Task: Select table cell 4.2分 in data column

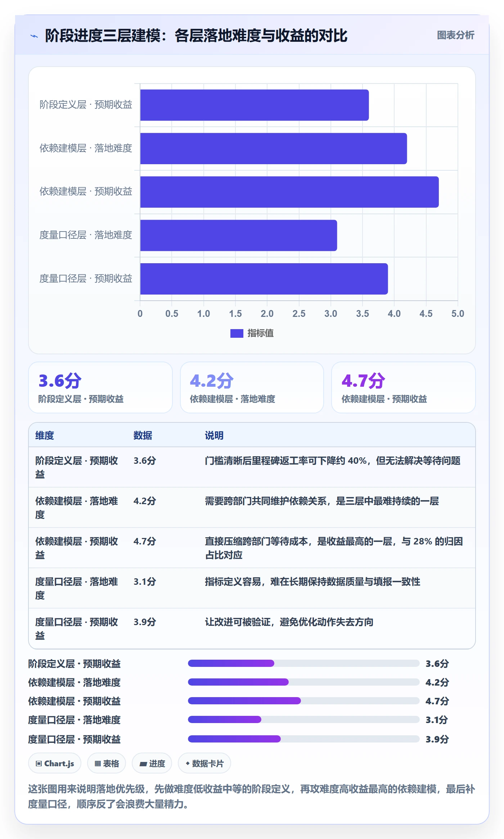Action: [145, 501]
